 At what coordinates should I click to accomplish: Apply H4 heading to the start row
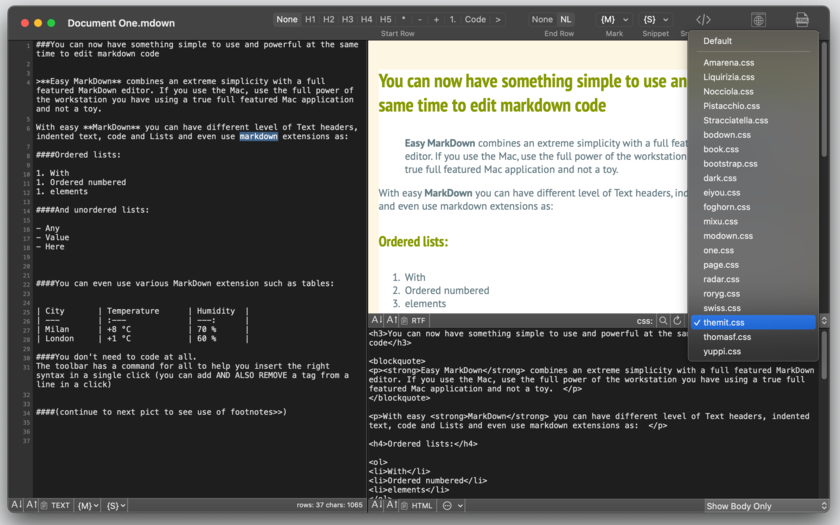coord(366,19)
